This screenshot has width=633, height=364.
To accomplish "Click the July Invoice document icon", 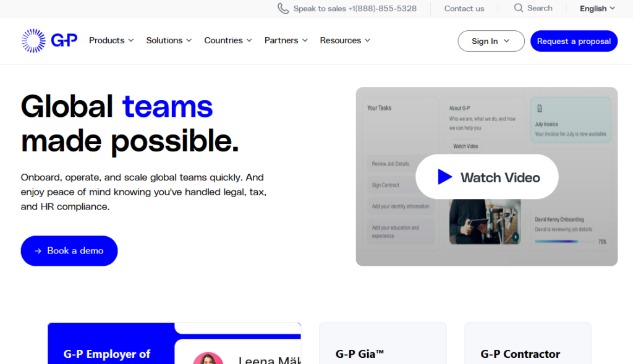I will (540, 109).
